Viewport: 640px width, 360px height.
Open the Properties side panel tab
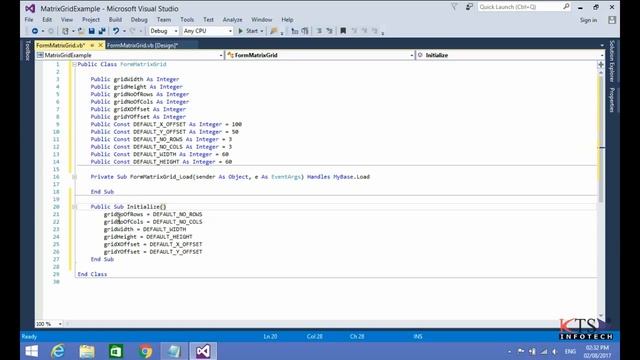tap(611, 100)
